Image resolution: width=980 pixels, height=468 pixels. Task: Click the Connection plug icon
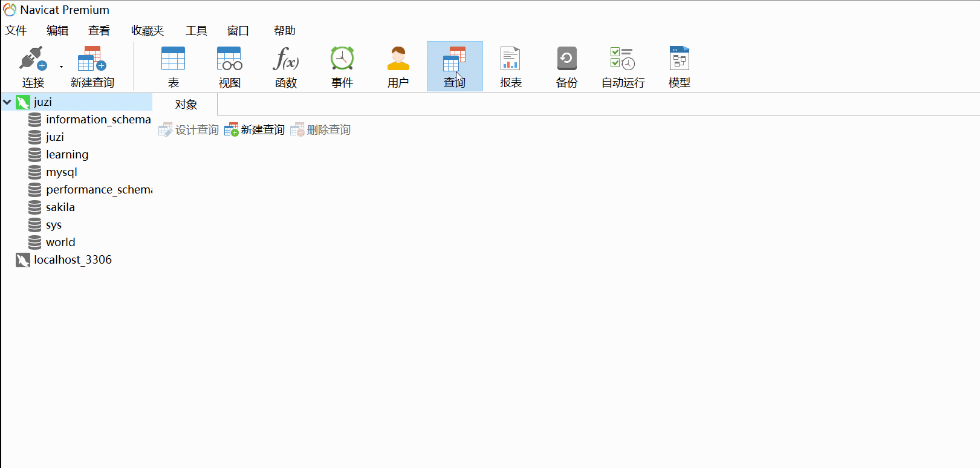click(33, 59)
